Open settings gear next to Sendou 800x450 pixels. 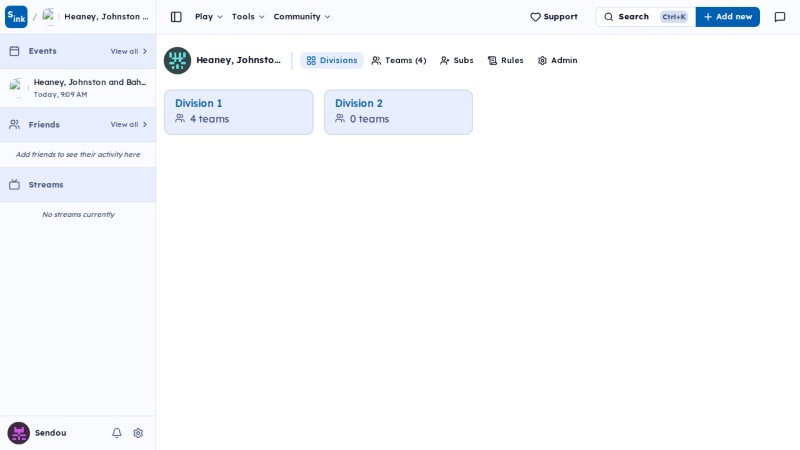coord(138,433)
